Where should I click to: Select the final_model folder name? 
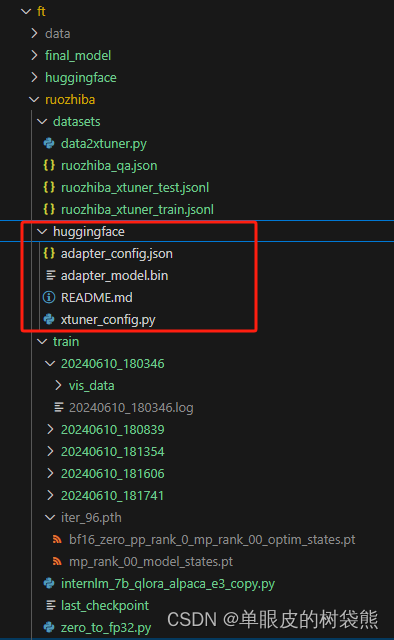tap(78, 56)
